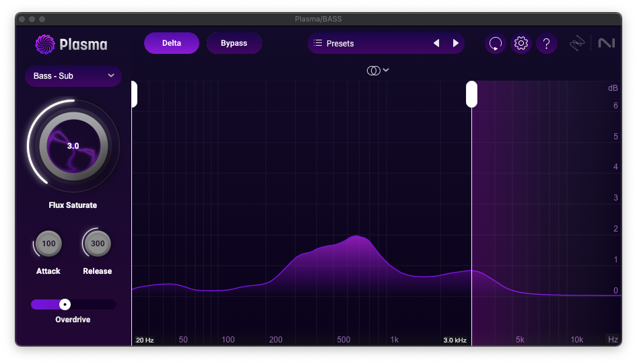Screen dimensions: 637x364
Task: Click the Overdrive label
Action: click(x=73, y=320)
